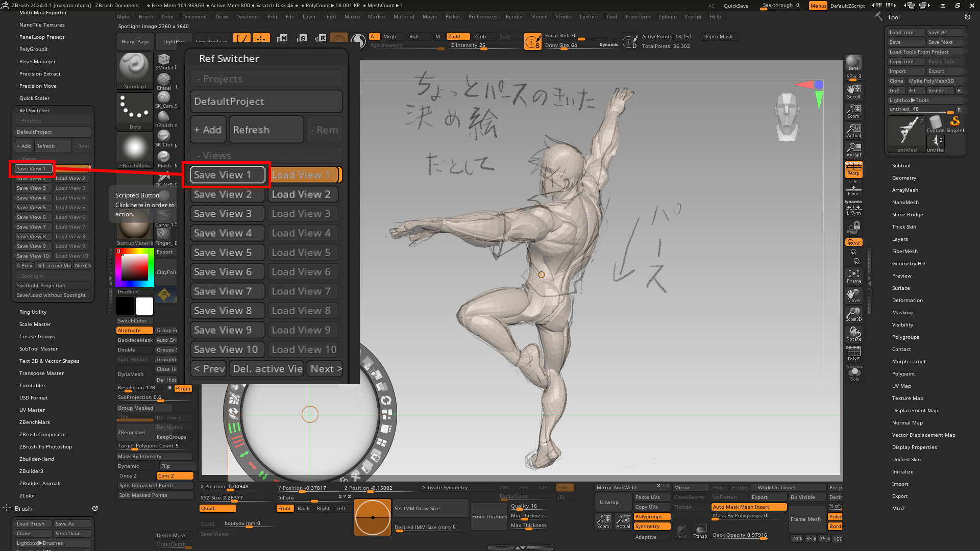
Task: Click the Rotate viewport navigation icon
Action: coord(854,334)
